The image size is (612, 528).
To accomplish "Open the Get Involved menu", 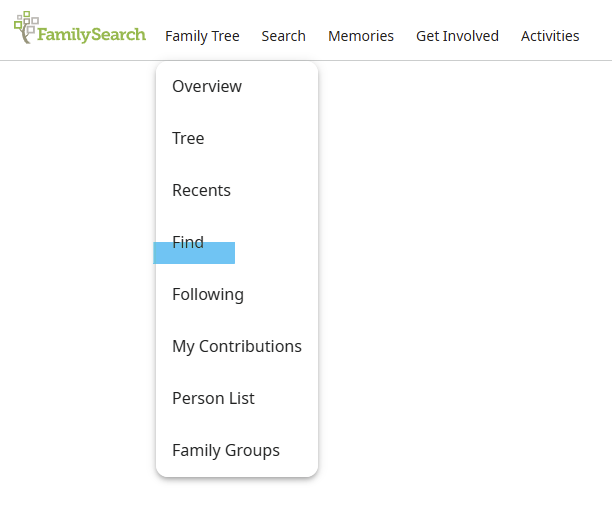I will 457,36.
